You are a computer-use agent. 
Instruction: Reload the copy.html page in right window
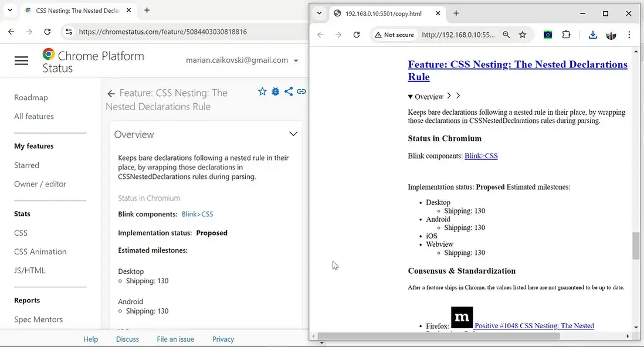[x=357, y=35]
